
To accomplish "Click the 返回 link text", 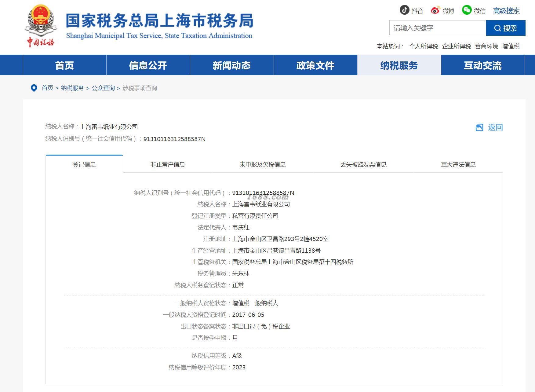I will click(495, 127).
